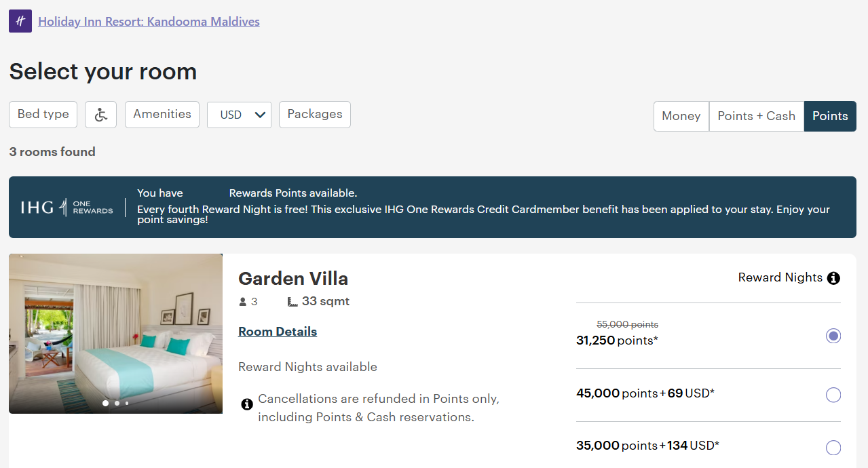Select the wheelchair accessibility filter icon
868x468 pixels.
100,115
